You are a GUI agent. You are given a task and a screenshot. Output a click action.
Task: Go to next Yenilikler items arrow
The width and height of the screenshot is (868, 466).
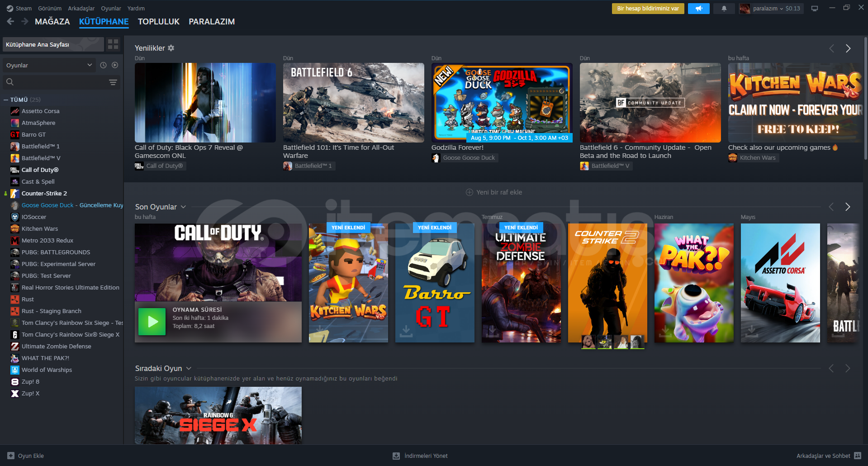pyautogui.click(x=848, y=48)
